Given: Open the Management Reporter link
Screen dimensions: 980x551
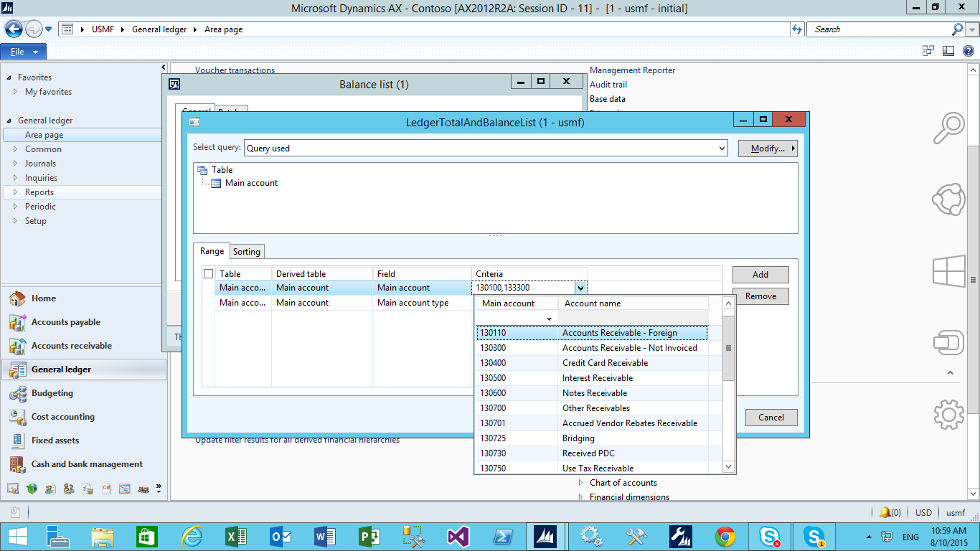Looking at the screenshot, I should coord(633,70).
